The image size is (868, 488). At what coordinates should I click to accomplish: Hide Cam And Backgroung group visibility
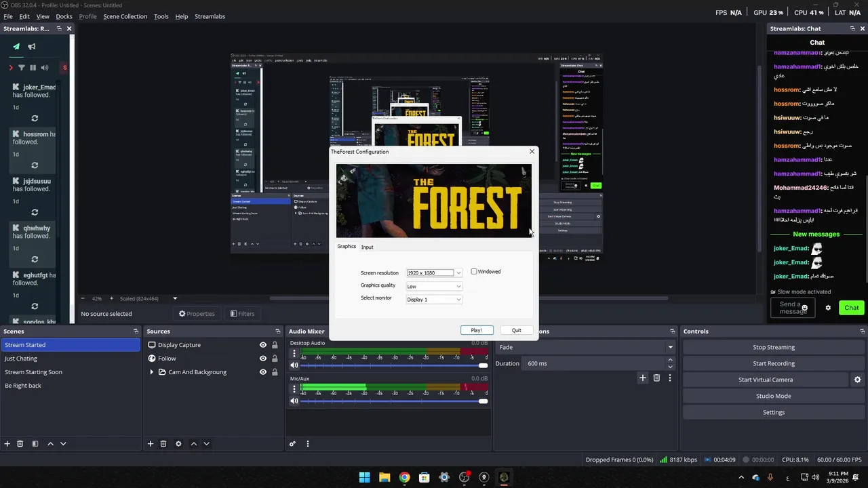click(x=263, y=372)
